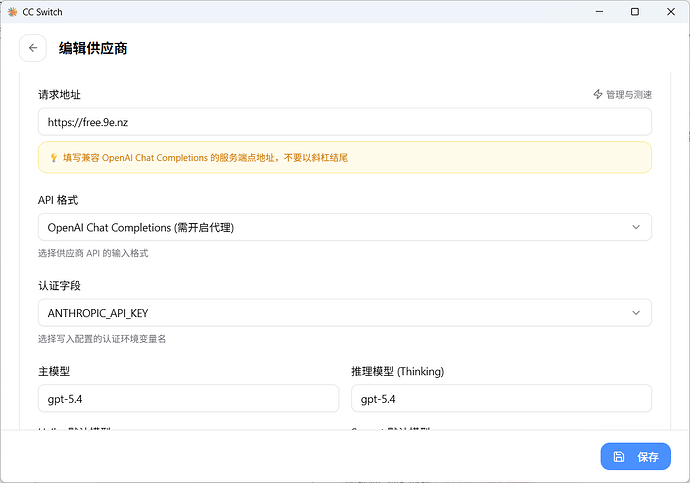Click the floppy disk save icon

(619, 457)
